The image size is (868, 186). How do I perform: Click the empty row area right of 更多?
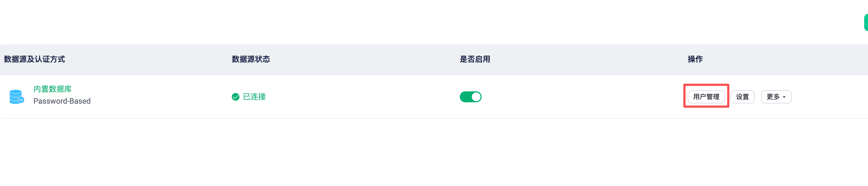click(829, 97)
